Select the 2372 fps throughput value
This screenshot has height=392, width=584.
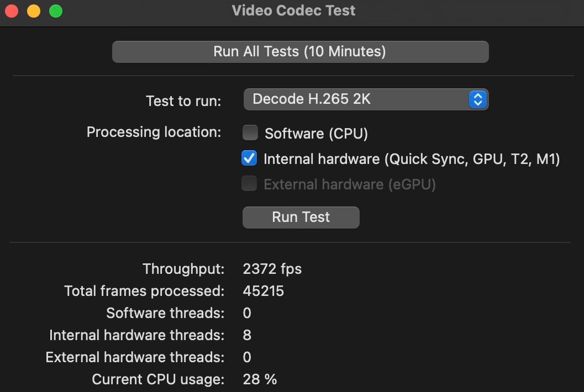pos(272,269)
